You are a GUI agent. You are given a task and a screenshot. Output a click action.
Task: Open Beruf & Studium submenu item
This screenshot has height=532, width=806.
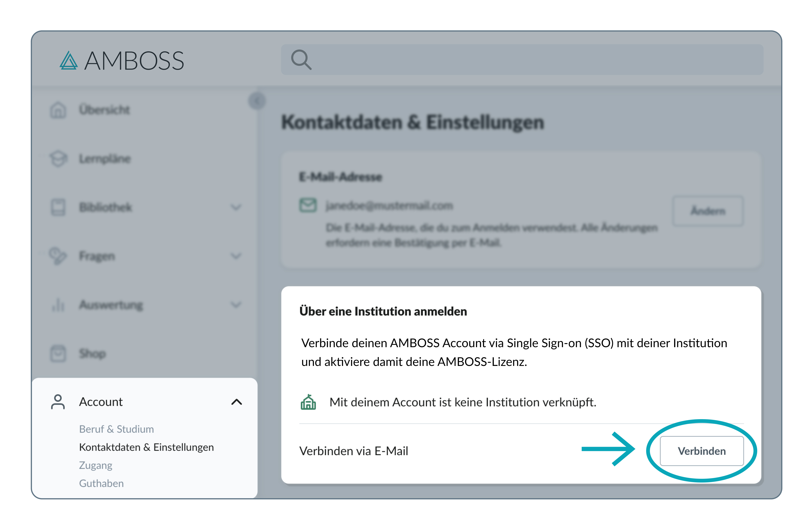[117, 429]
